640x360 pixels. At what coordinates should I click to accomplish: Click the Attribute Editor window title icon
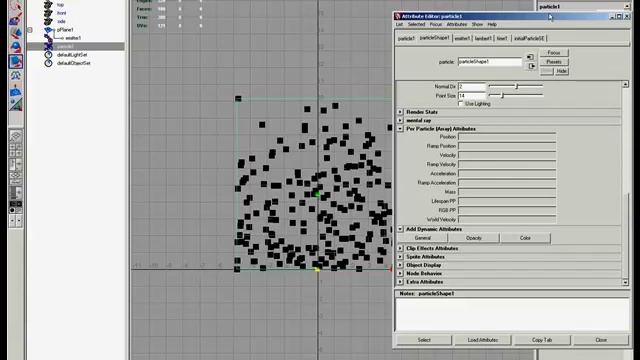[398, 16]
